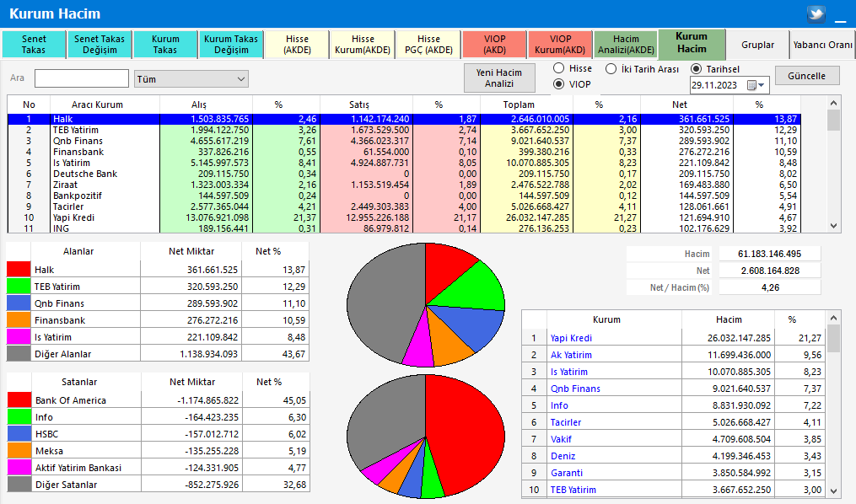Open the Gruplar tab
Image resolution: width=856 pixels, height=504 pixels.
[x=757, y=44]
